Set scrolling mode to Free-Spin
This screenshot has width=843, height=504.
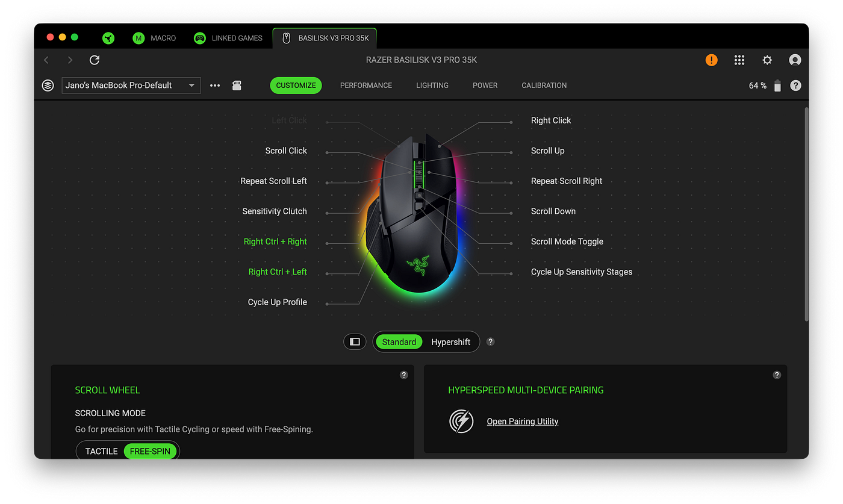pyautogui.click(x=150, y=451)
